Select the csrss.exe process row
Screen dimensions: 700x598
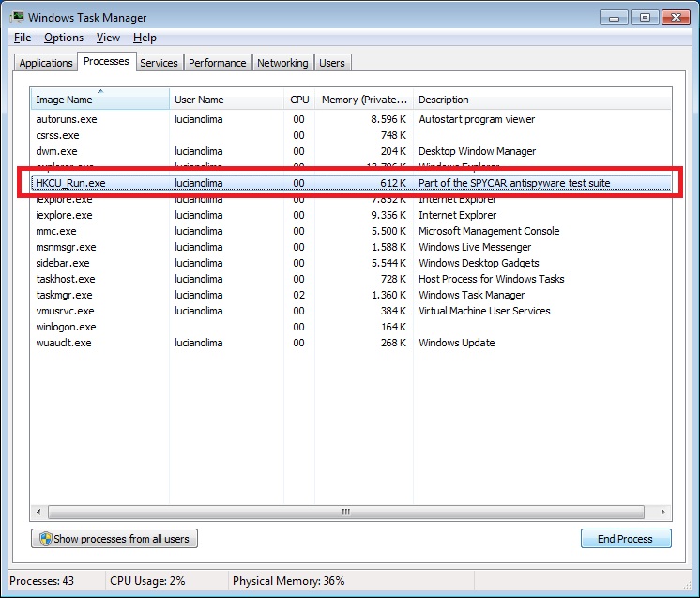pyautogui.click(x=351, y=135)
